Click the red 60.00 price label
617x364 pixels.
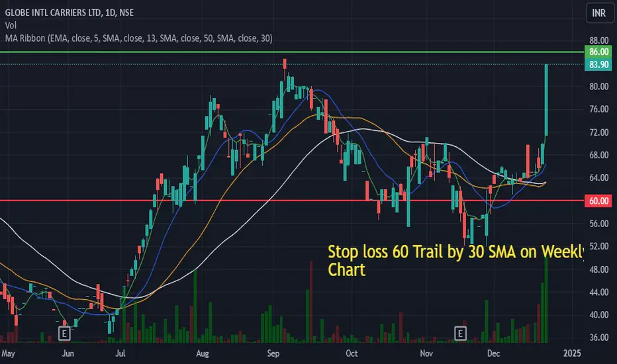598,201
